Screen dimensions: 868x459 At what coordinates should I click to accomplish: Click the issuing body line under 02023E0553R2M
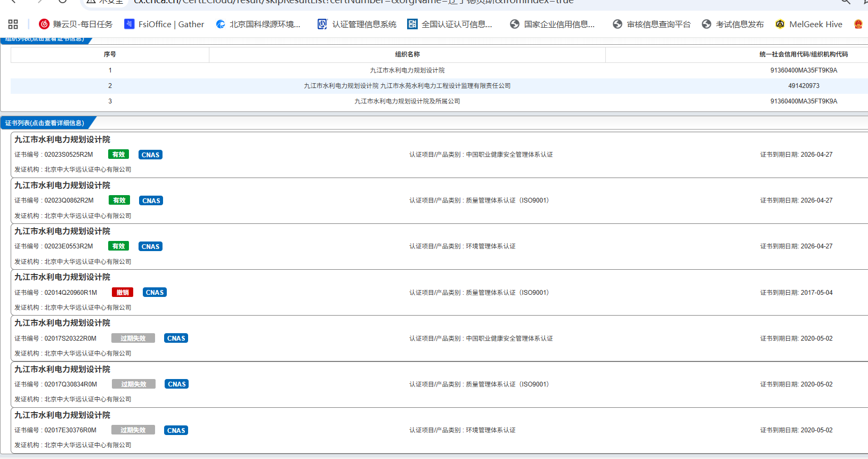tap(73, 262)
